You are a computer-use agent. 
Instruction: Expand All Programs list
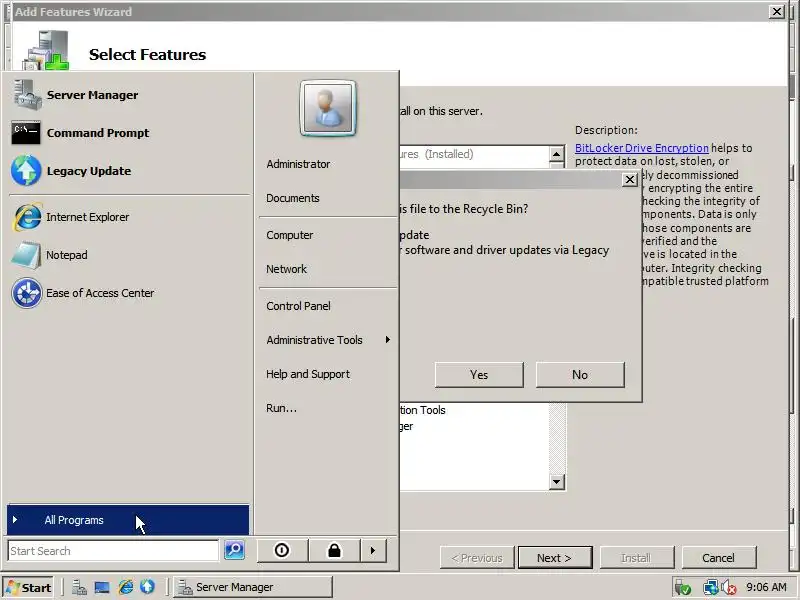tap(128, 520)
